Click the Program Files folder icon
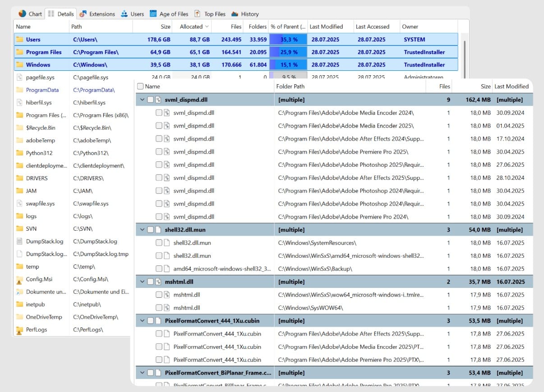The width and height of the screenshot is (544, 392). tap(19, 52)
